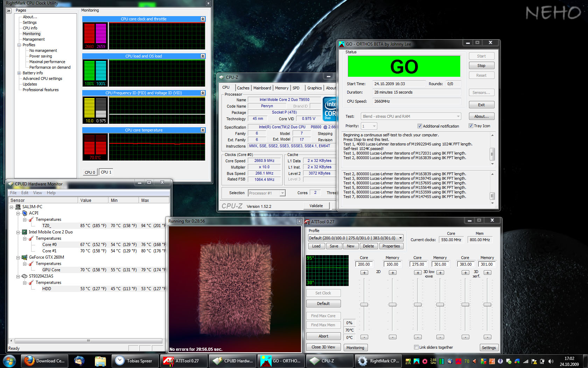The height and width of the screenshot is (368, 588).
Task: Collapse the CPU core temperature graph panel
Action: click(203, 130)
